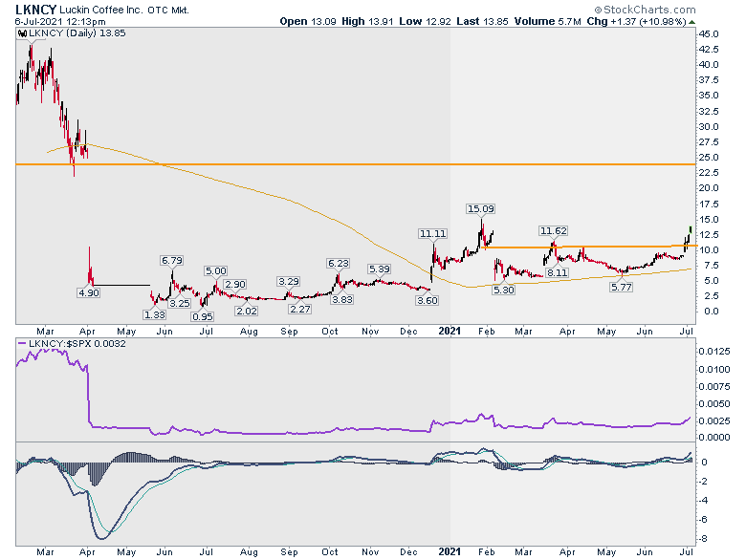
Task: Click the 11.62 price label
Action: [554, 230]
